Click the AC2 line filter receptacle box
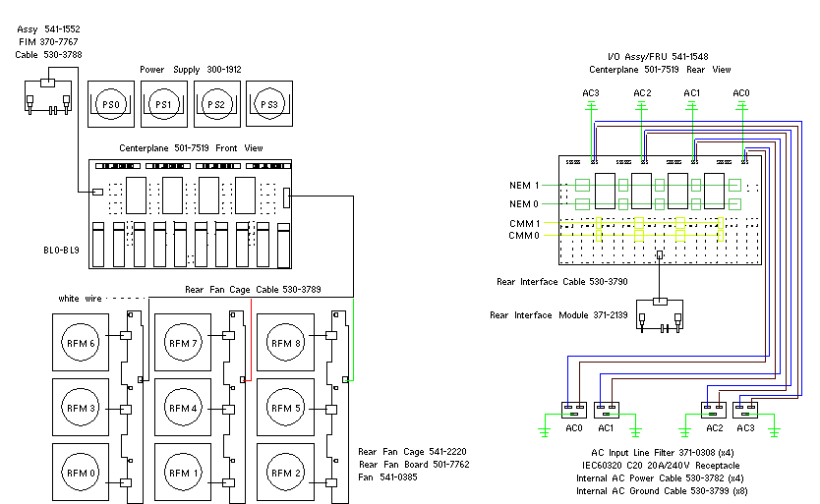 [712, 409]
